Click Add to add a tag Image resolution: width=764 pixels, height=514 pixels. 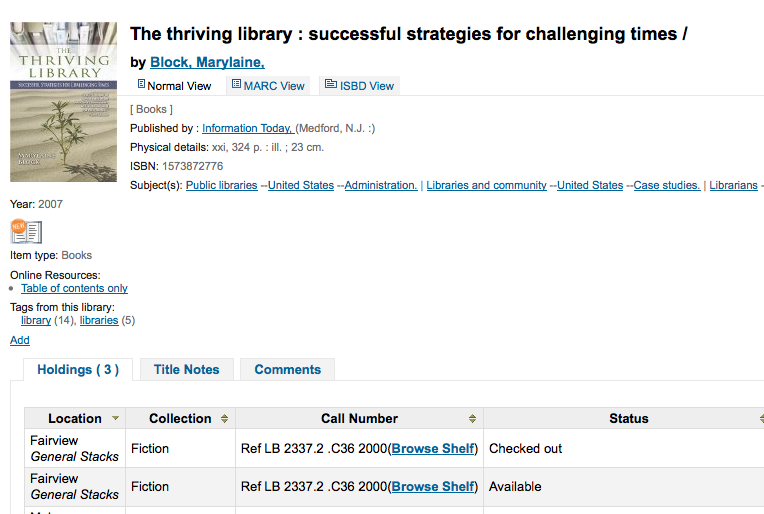coord(19,340)
